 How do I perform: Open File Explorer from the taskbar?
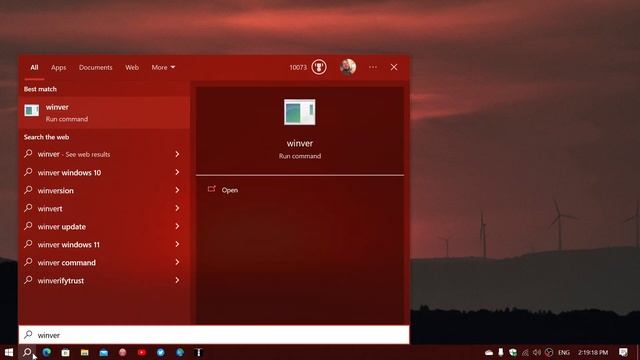pos(84,352)
